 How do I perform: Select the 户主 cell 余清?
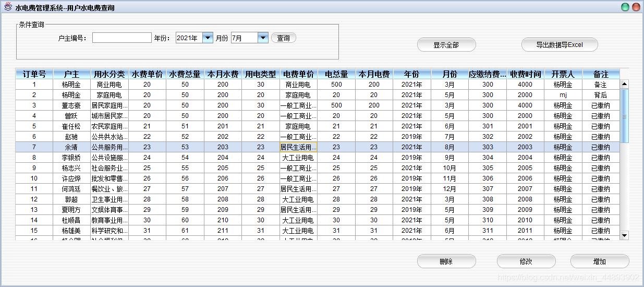(x=72, y=147)
